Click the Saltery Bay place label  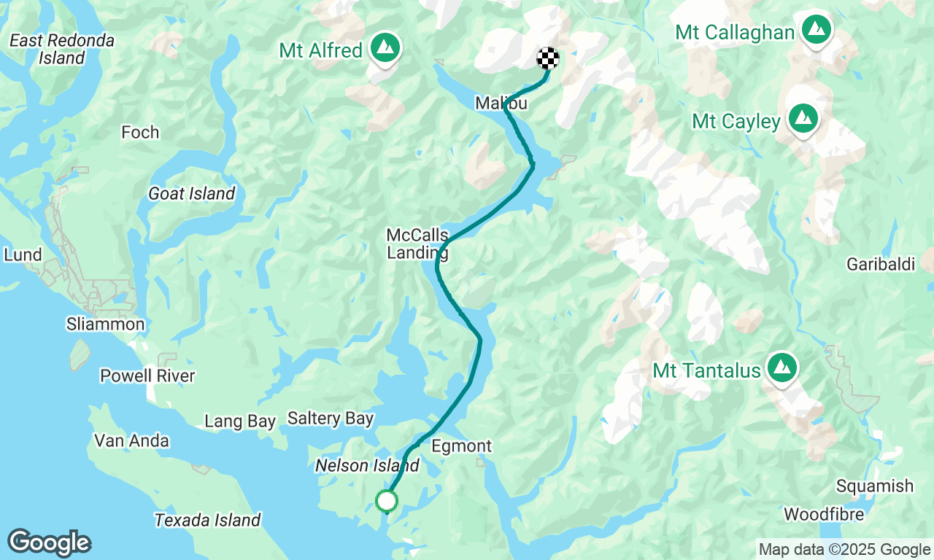tap(331, 419)
